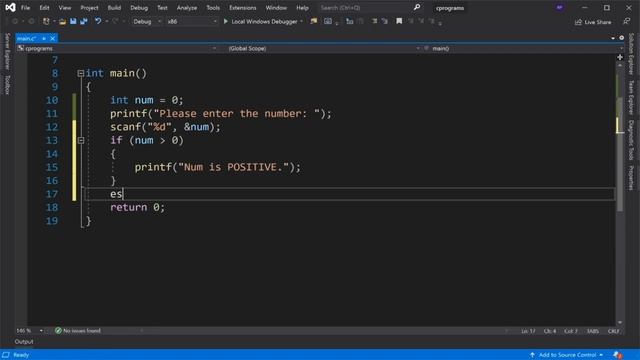Click the Undo arrow icon
The height and width of the screenshot is (360, 640).
pos(98,21)
